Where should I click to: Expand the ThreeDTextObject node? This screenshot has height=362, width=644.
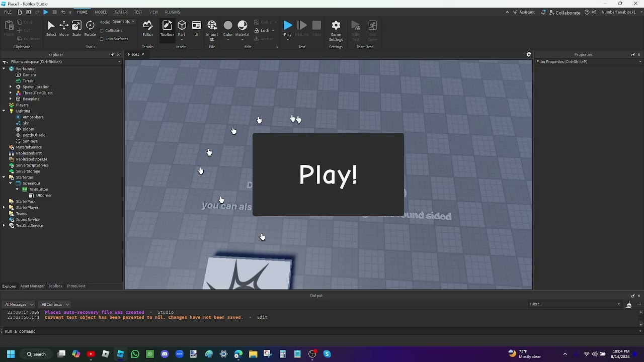pos(11,93)
